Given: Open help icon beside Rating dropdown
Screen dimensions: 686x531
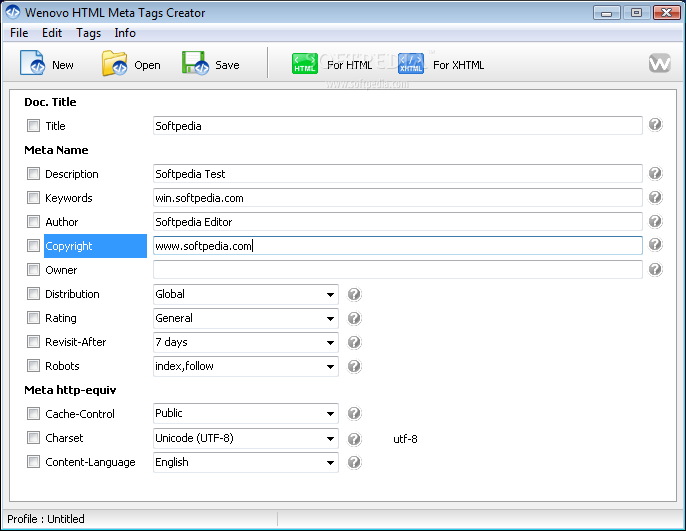Looking at the screenshot, I should (x=354, y=318).
